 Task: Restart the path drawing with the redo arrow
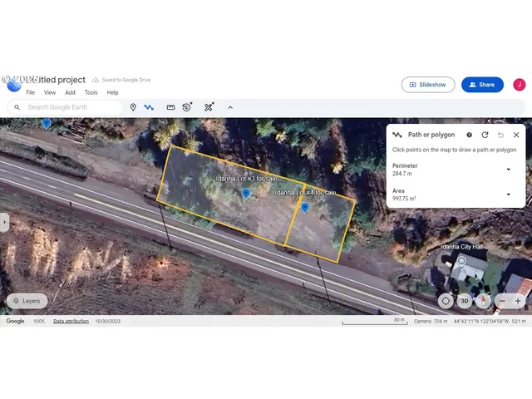485,135
